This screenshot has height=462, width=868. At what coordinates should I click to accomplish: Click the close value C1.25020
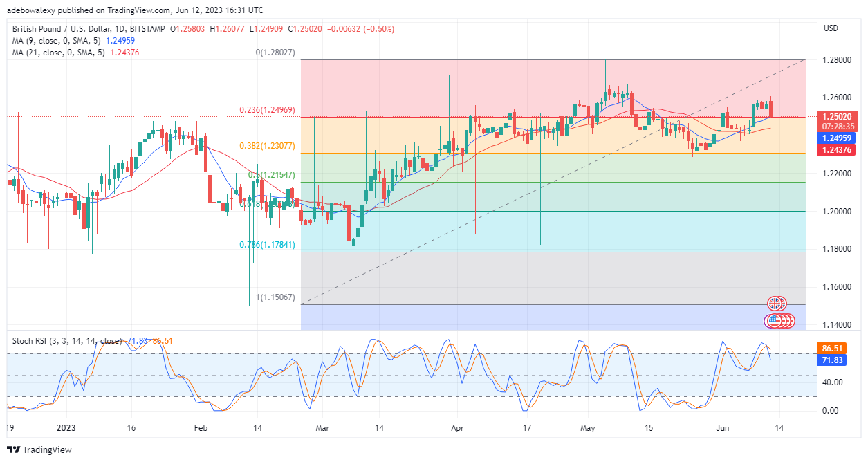[x=305, y=29]
